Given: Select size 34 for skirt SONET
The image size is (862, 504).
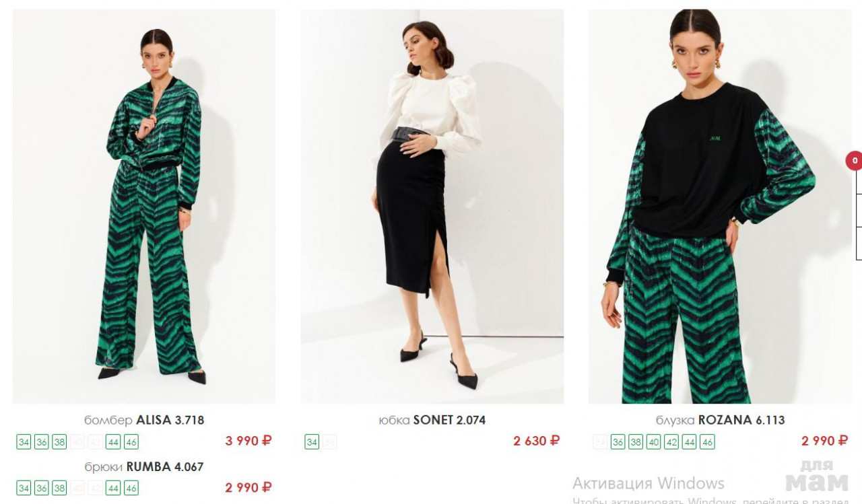Looking at the screenshot, I should 312,442.
